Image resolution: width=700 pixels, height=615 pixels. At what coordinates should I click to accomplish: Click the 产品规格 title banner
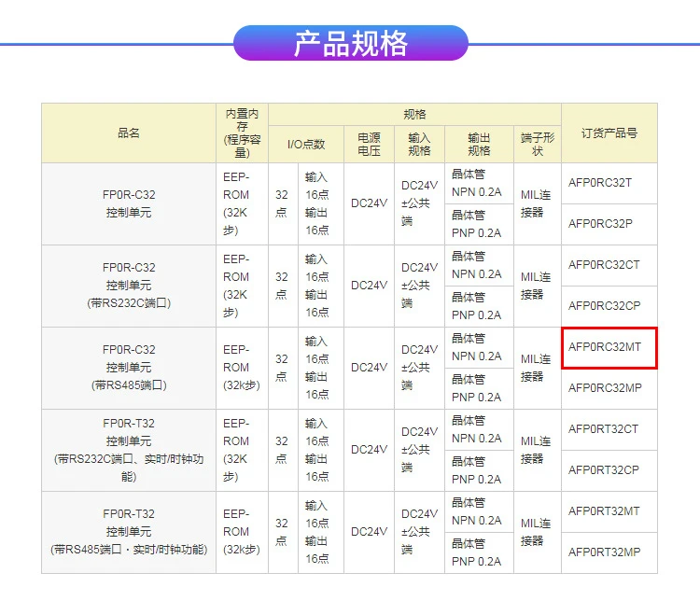pos(350,43)
